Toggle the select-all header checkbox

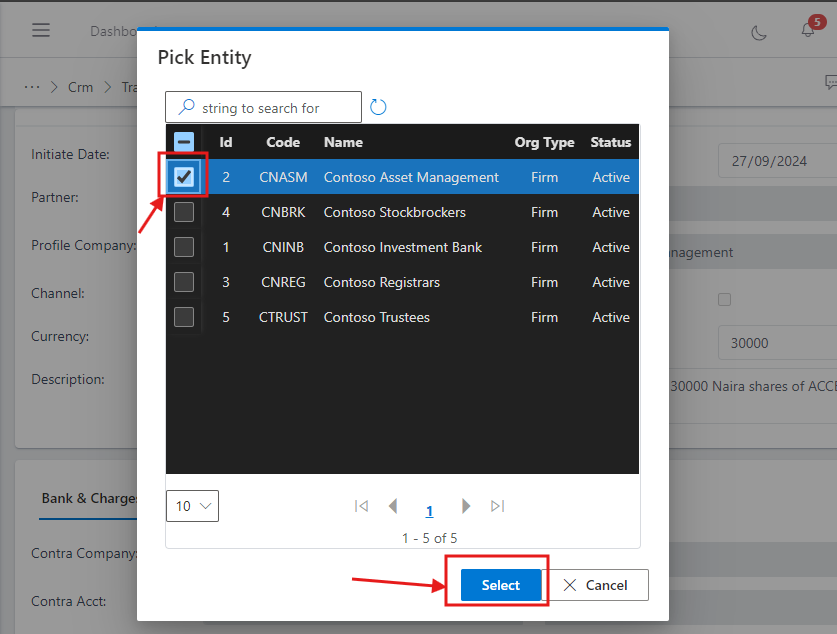pyautogui.click(x=184, y=142)
